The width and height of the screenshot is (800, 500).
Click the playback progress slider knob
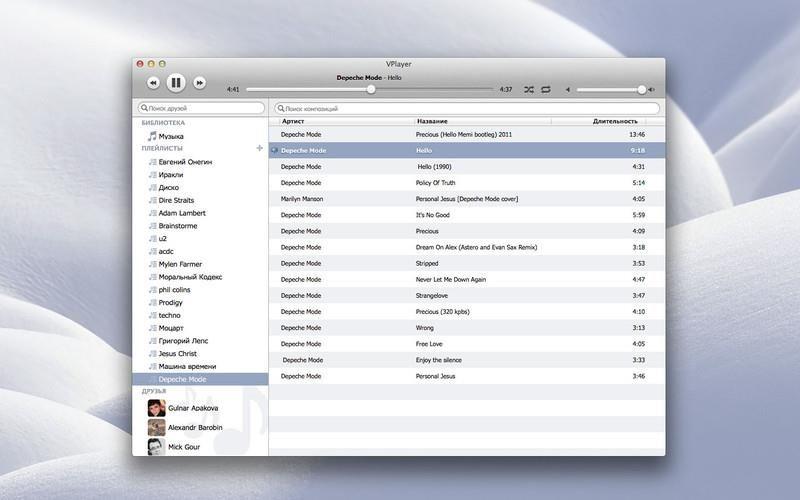371,89
